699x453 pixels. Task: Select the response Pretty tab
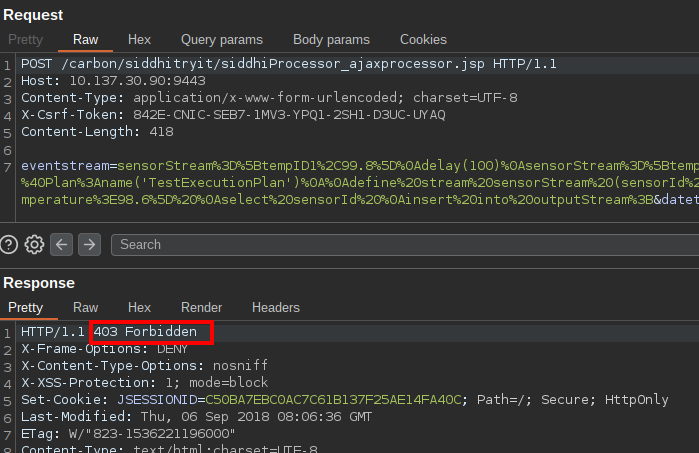click(x=25, y=307)
